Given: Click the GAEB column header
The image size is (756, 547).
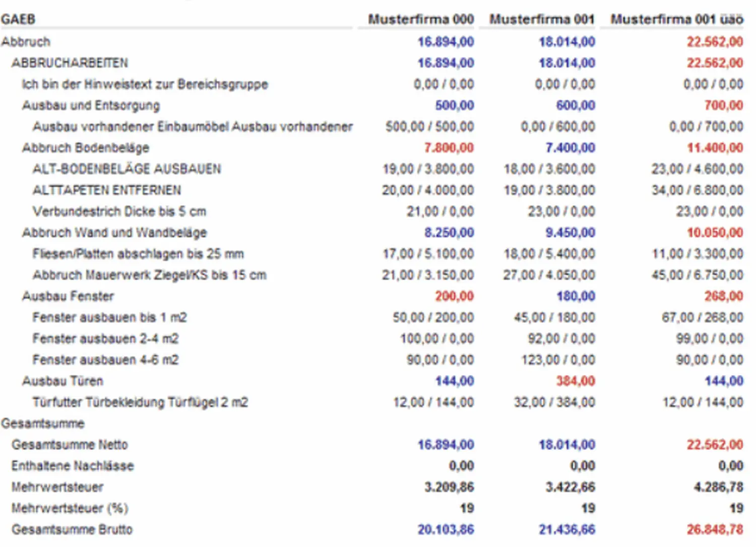Looking at the screenshot, I should pos(18,19).
